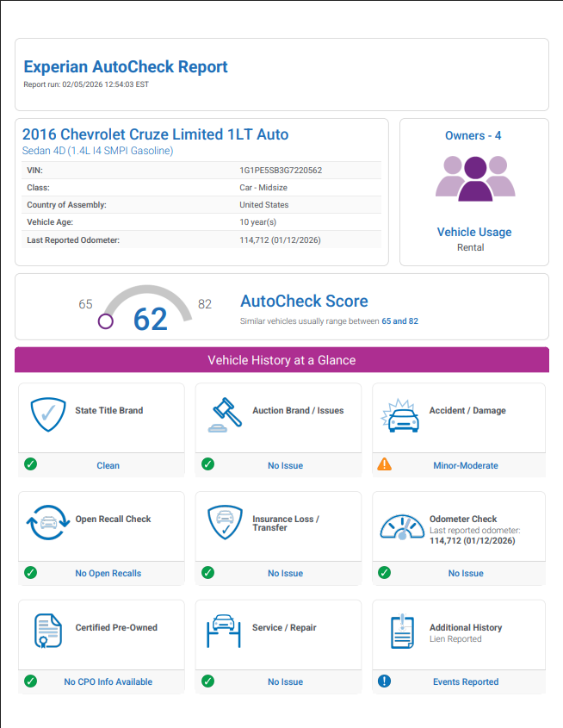
Task: Click the AutoCheck Score gauge arc
Action: 146,296
